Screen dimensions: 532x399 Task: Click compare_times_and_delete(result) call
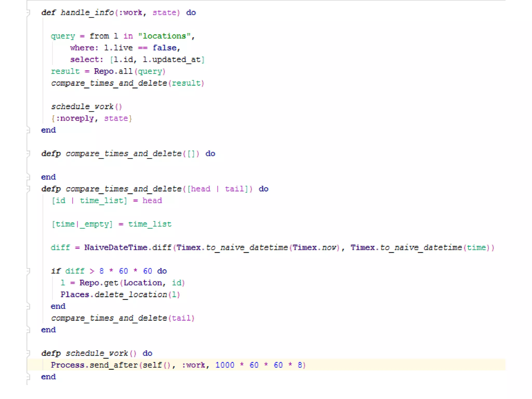(128, 83)
